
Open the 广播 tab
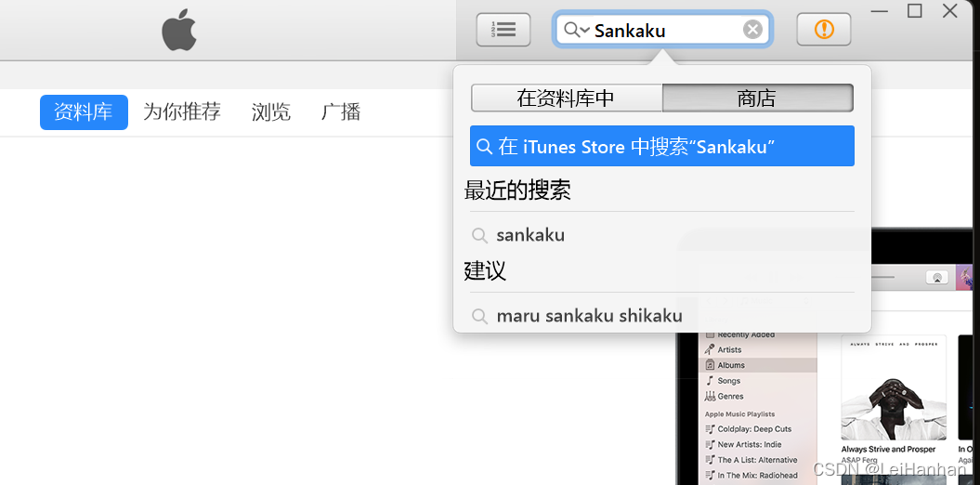tap(341, 112)
